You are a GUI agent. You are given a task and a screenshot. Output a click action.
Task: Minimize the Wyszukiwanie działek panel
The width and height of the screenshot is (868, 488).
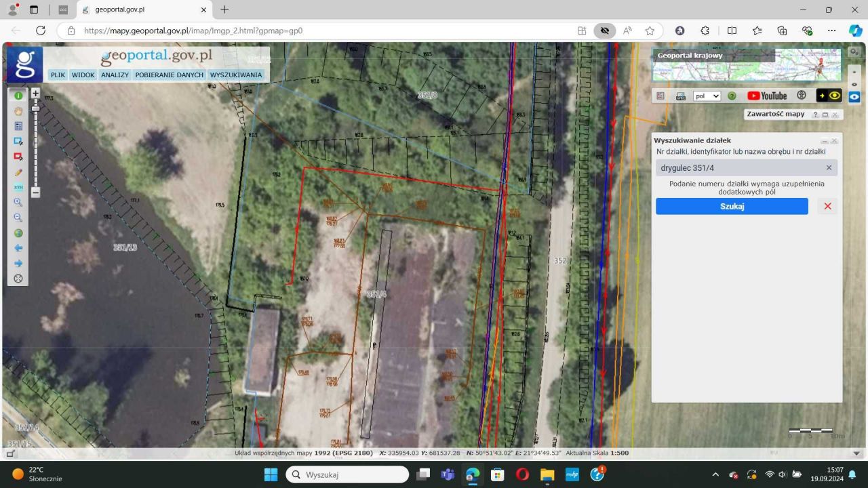tap(825, 141)
